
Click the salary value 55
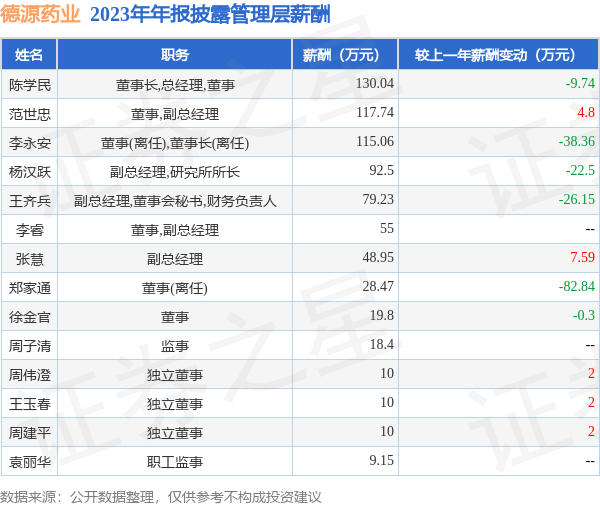click(387, 228)
